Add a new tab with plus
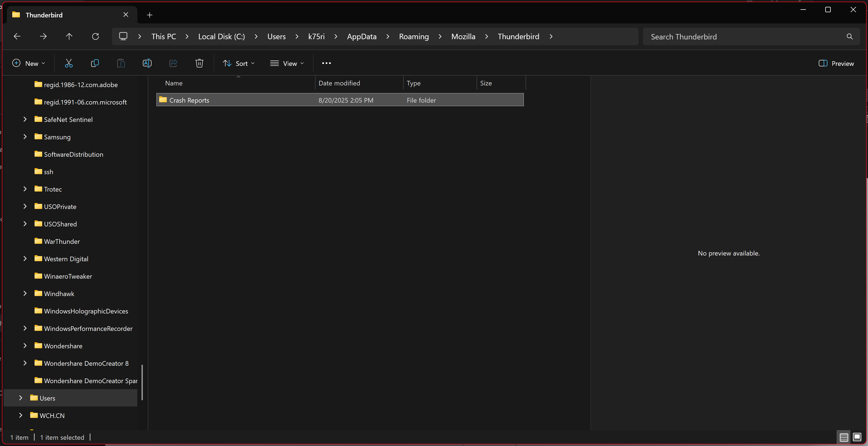Viewport: 868px width, 446px height. 150,15
